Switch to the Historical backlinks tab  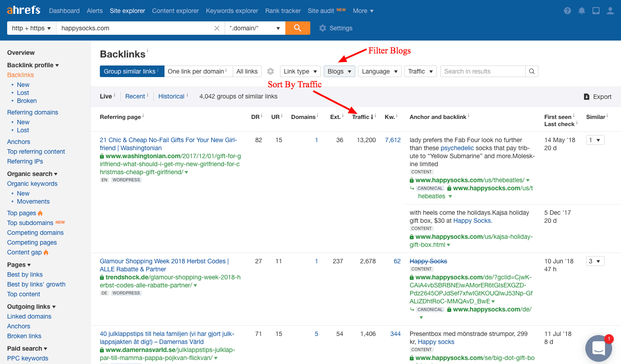coord(171,96)
